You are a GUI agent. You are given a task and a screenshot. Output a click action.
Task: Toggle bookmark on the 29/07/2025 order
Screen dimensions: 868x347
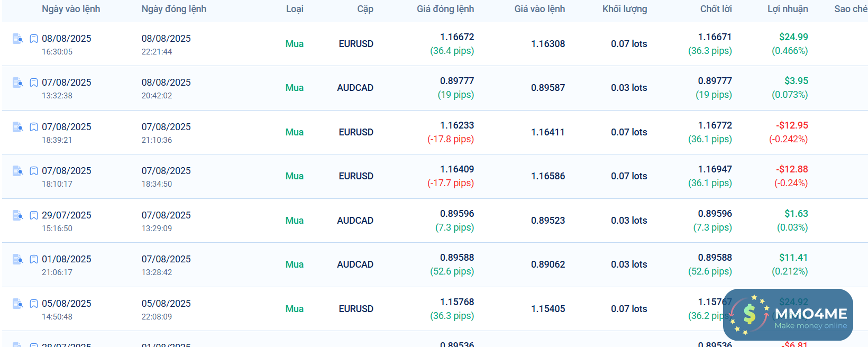34,215
